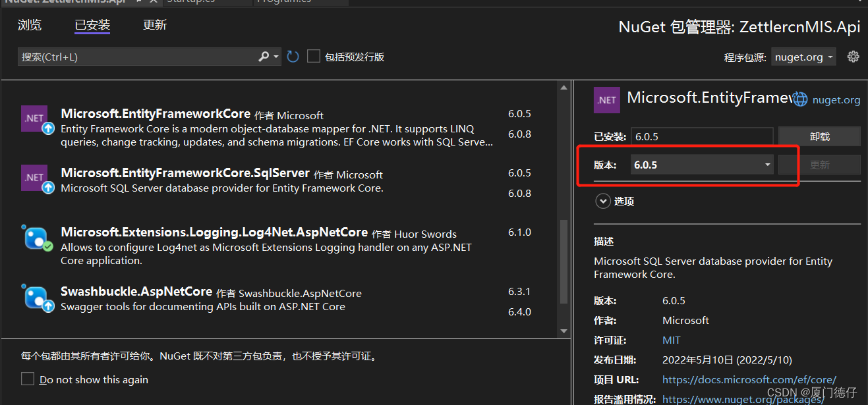
Task: Open the version 6.0.5 dropdown
Action: tap(702, 165)
